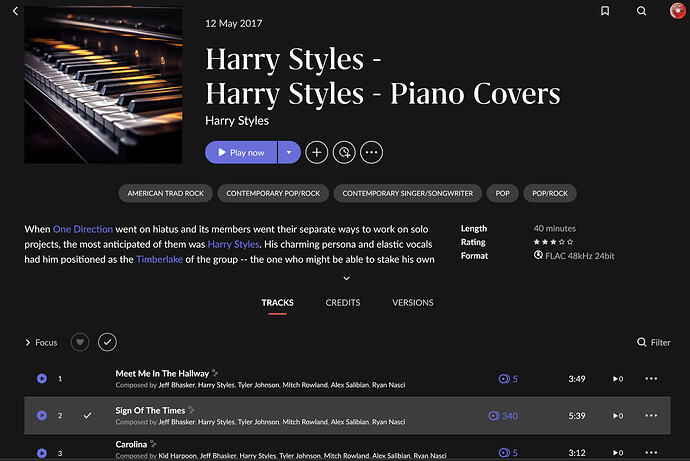Open composer Kid Harpoon in Carolina row
The width and height of the screenshot is (690, 461).
point(177,456)
